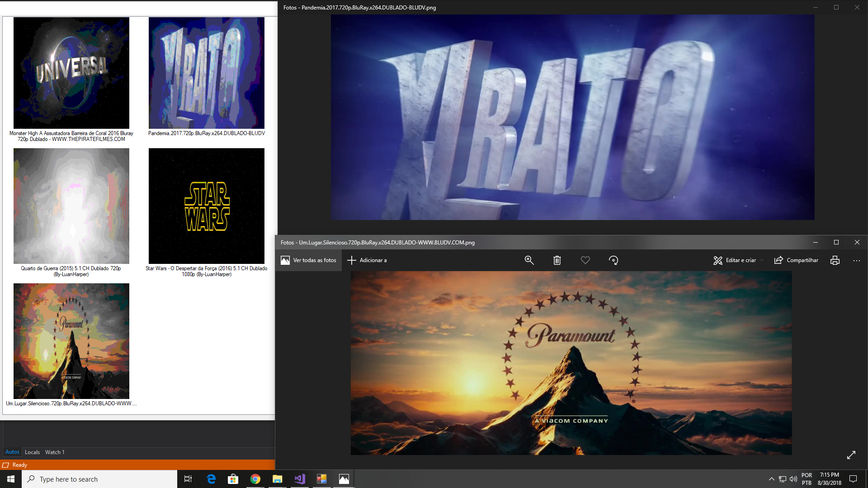Viewport: 868px width, 488px height.
Task: Click the volume speaker icon
Action: 793,479
